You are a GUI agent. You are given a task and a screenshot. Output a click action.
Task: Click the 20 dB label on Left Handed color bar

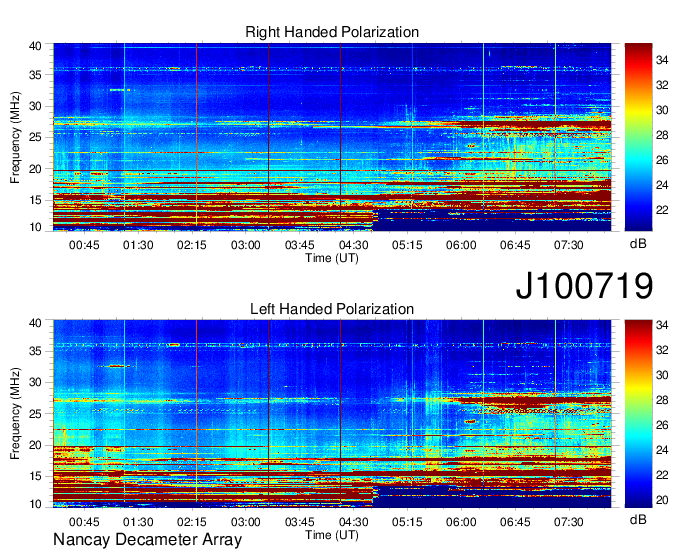[x=662, y=500]
